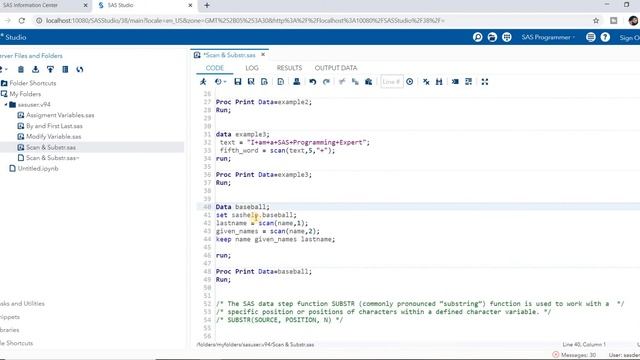Image resolution: width=640 pixels, height=360 pixels.
Task: Select the Scan & Substr.sas~ backup file
Action: pos(53,158)
